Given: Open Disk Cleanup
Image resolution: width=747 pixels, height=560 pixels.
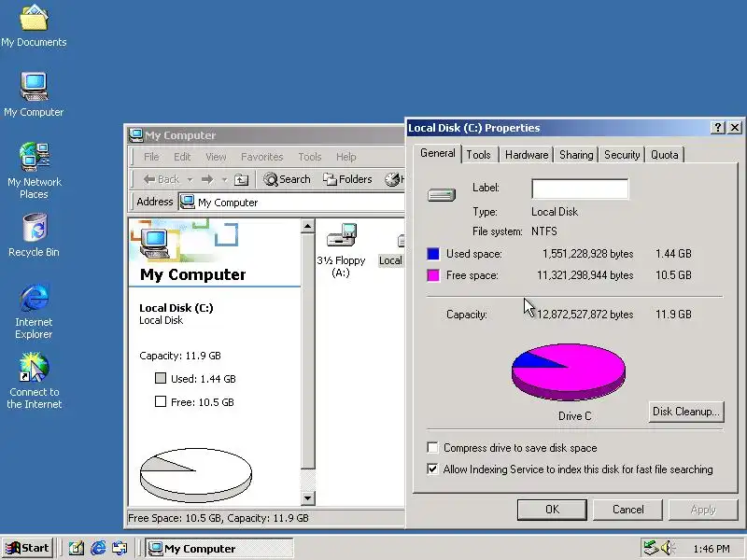Looking at the screenshot, I should [x=686, y=412].
